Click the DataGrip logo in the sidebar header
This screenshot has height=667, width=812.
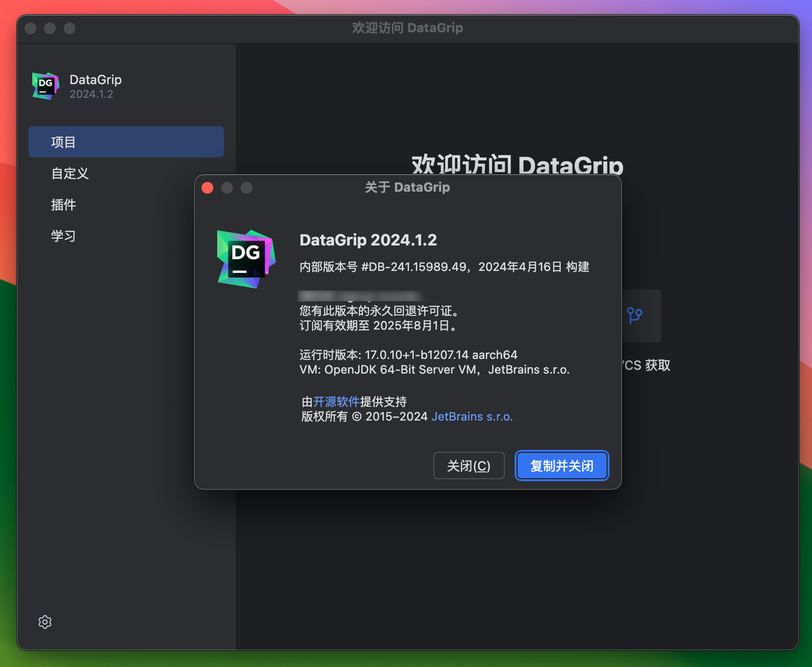point(45,86)
